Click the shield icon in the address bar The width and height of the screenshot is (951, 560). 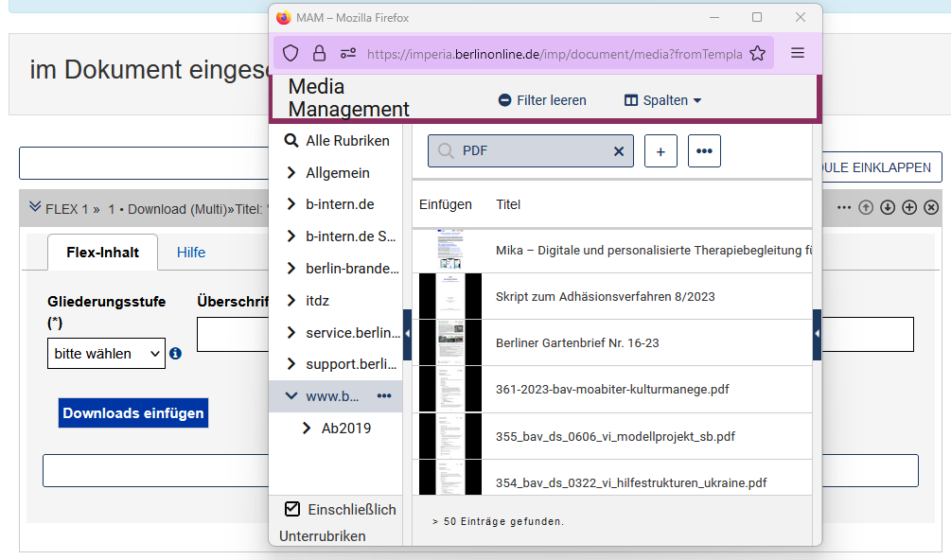pyautogui.click(x=291, y=52)
